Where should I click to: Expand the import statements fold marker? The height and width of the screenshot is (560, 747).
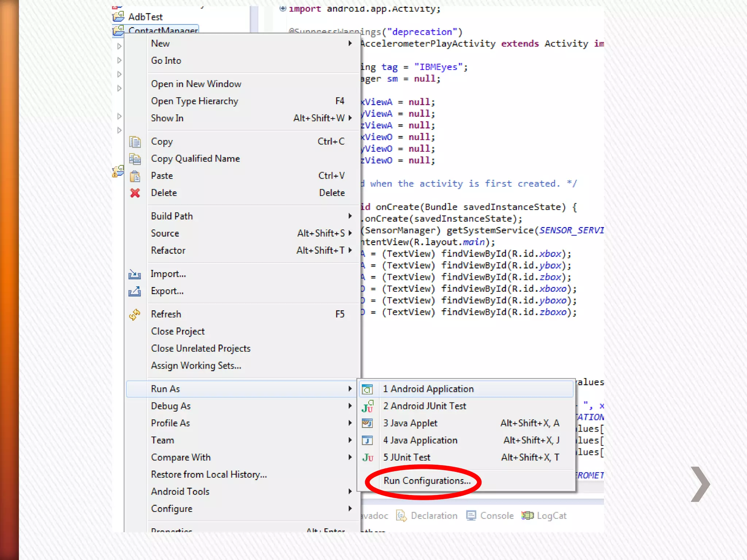pos(283,8)
